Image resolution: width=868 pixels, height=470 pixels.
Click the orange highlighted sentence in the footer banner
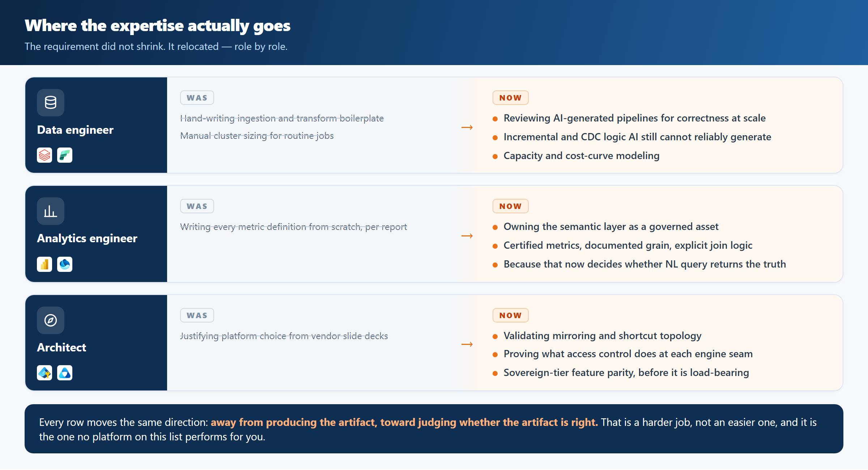pyautogui.click(x=404, y=422)
